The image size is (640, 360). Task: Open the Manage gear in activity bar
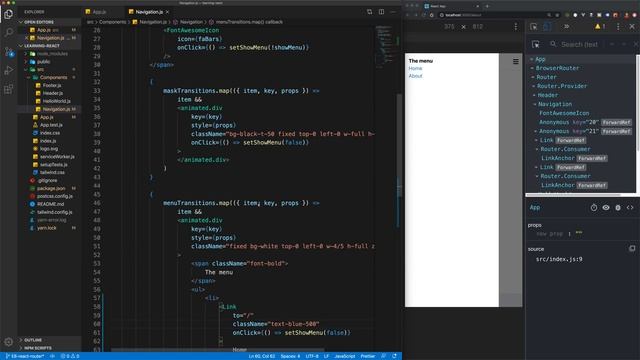tap(9, 342)
